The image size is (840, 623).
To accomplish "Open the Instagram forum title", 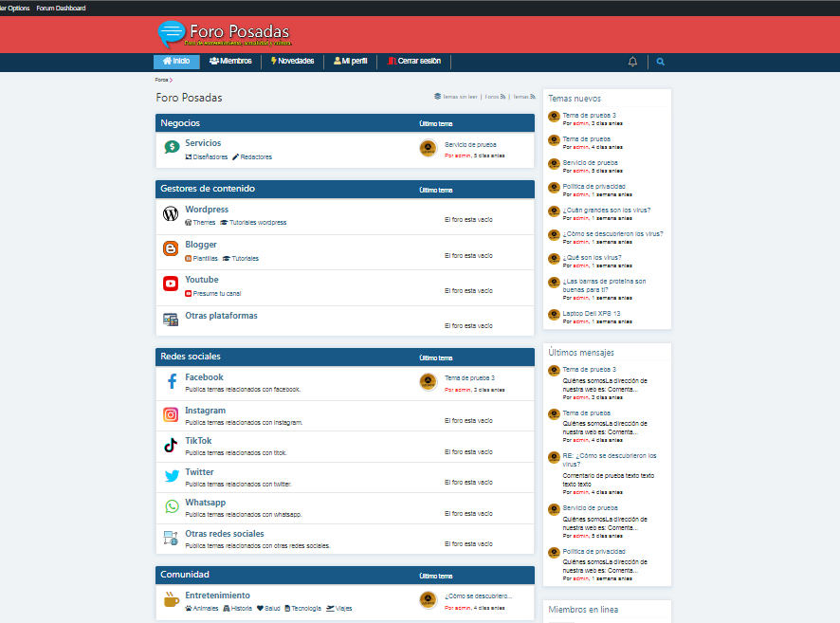I will 205,411.
